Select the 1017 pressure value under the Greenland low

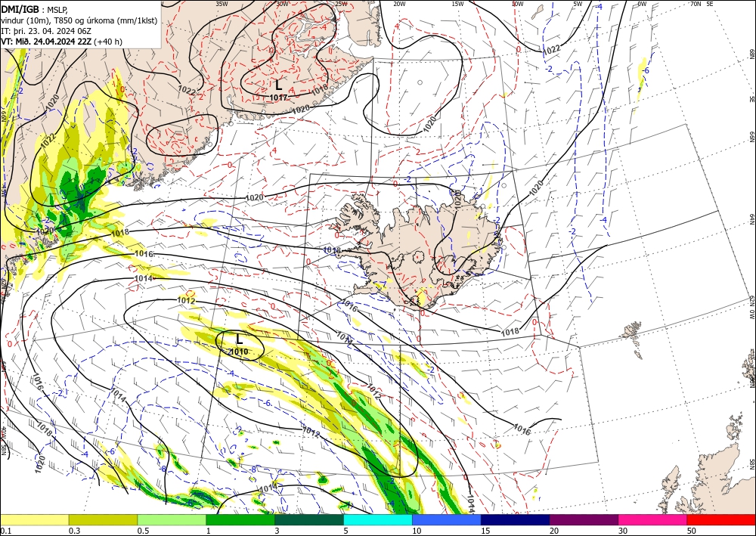279,98
